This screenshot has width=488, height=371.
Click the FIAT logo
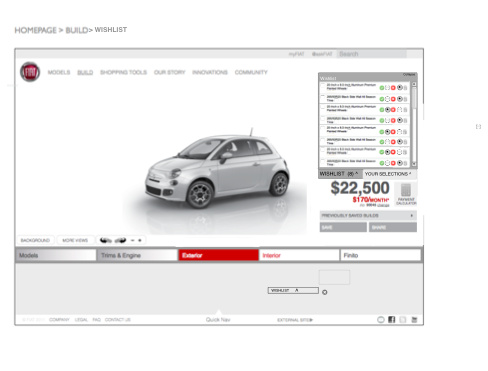click(30, 72)
